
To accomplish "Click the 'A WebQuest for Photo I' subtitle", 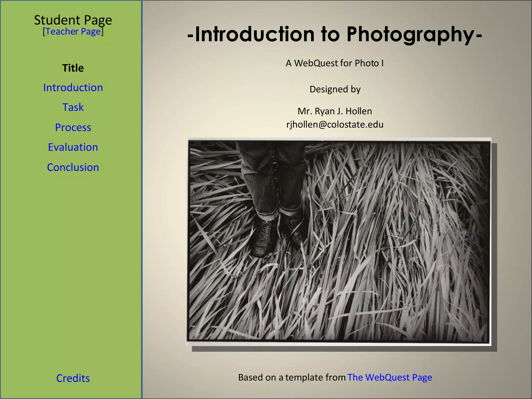I will 335,63.
